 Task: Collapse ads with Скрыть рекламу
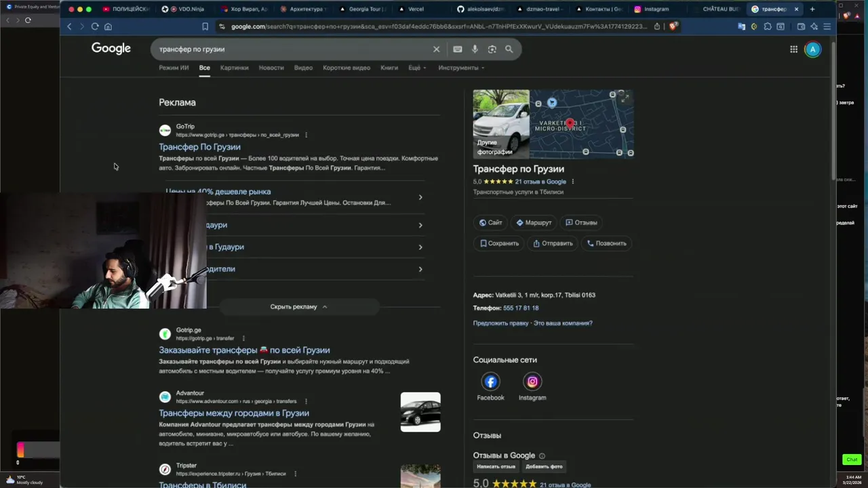pos(299,307)
